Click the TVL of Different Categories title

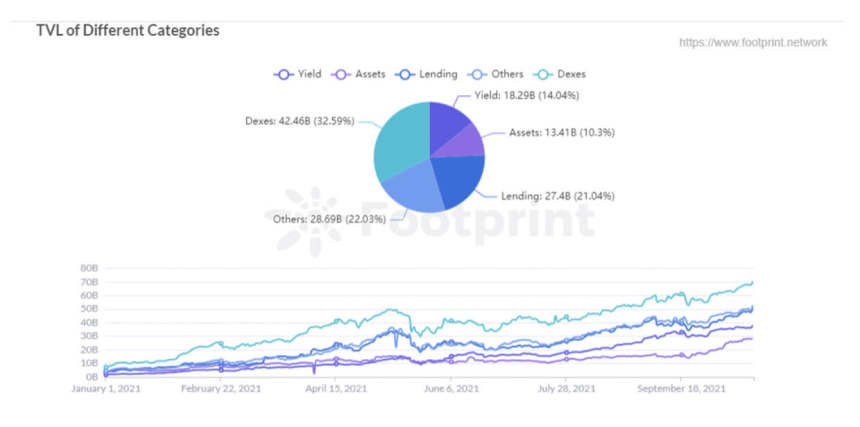(x=128, y=30)
